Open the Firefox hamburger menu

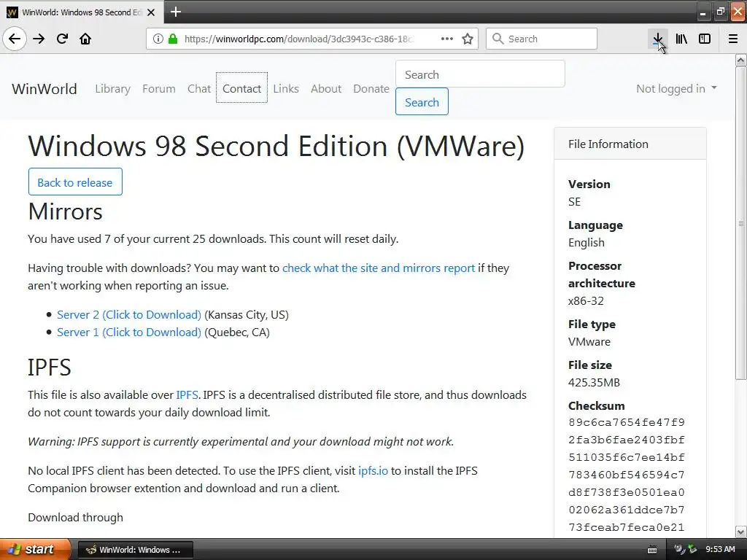click(733, 39)
